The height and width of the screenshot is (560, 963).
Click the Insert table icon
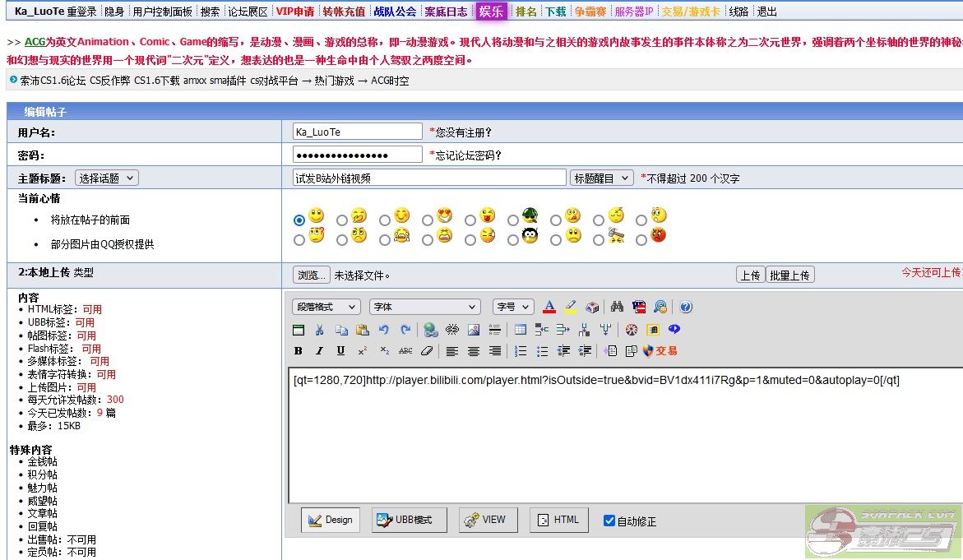pos(521,330)
